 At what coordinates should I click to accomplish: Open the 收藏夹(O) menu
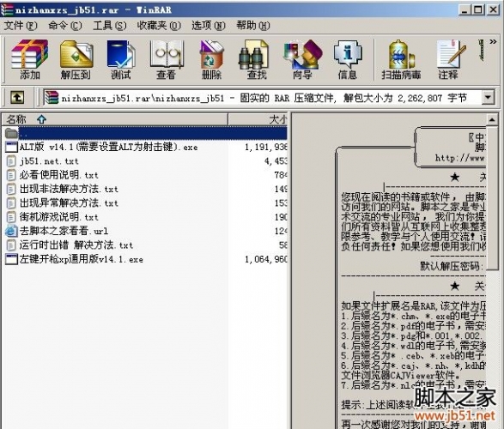pyautogui.click(x=159, y=26)
